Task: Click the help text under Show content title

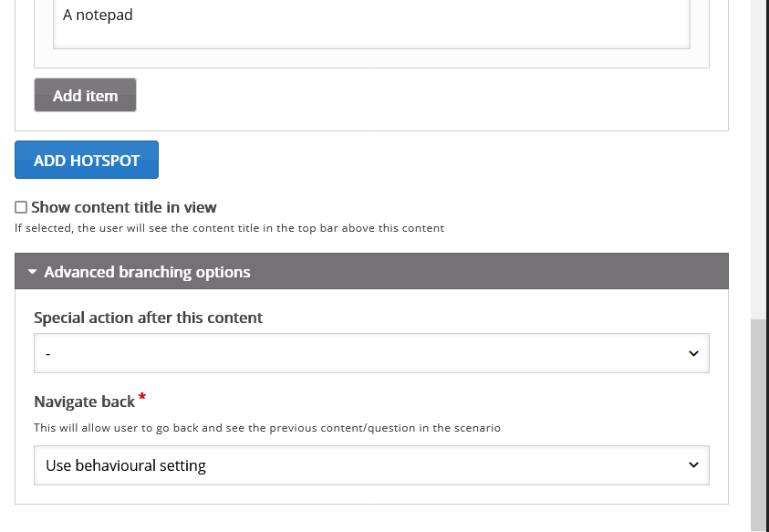Action: [x=229, y=228]
